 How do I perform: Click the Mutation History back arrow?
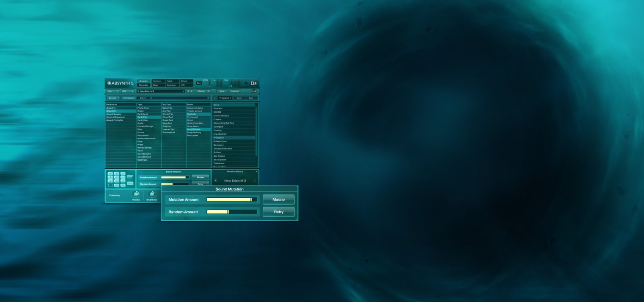(x=216, y=181)
